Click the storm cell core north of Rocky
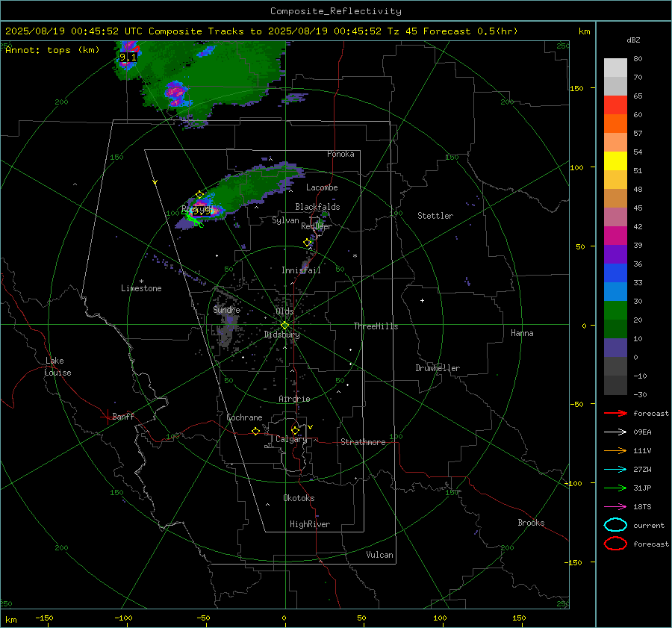Image resolution: width=672 pixels, height=628 pixels. (x=175, y=93)
